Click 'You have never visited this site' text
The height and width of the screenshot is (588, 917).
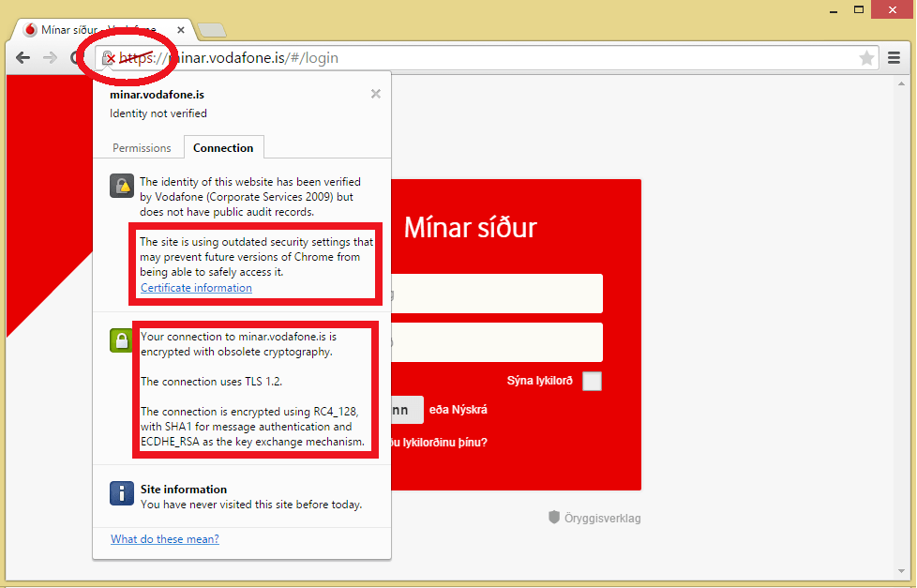tap(251, 505)
